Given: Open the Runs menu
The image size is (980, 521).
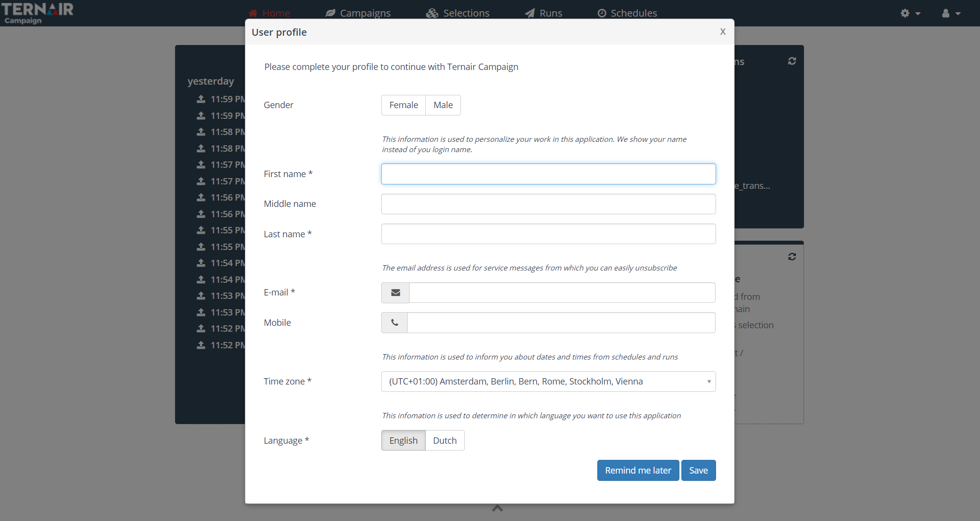Looking at the screenshot, I should [544, 13].
